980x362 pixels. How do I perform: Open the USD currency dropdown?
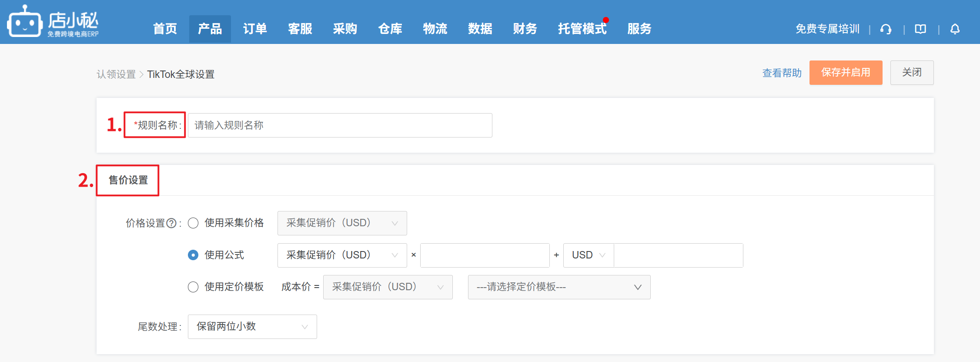point(588,255)
